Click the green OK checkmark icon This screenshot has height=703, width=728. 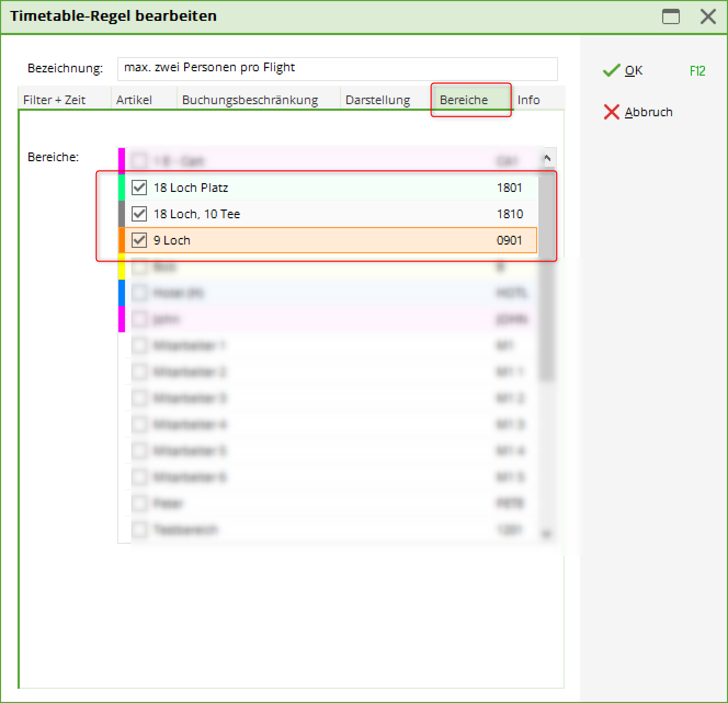[611, 71]
